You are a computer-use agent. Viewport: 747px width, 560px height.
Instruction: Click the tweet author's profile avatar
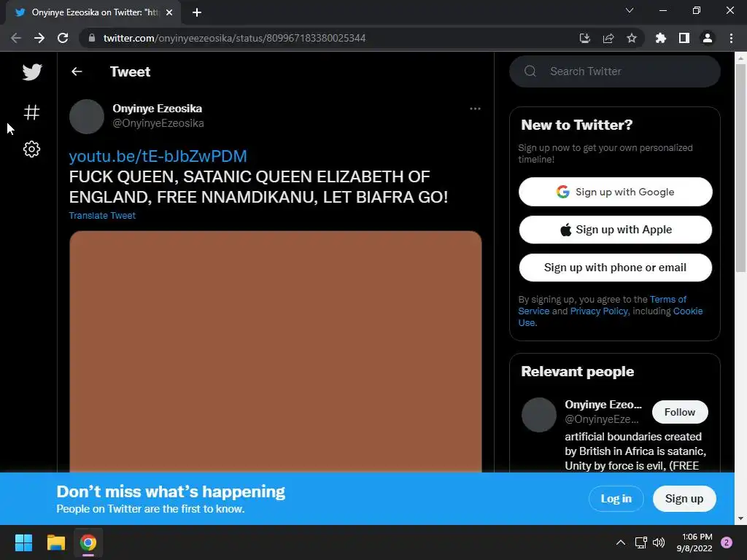tap(87, 117)
